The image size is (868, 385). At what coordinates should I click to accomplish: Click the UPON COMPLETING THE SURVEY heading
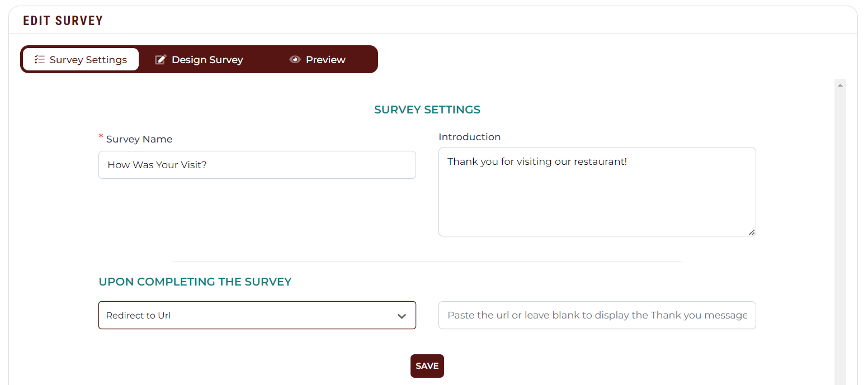pyautogui.click(x=195, y=282)
